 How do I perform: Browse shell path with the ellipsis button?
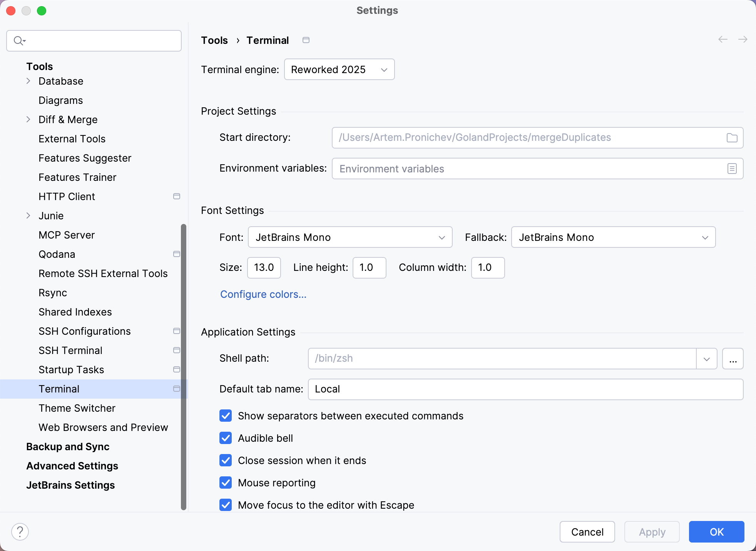[x=733, y=358]
